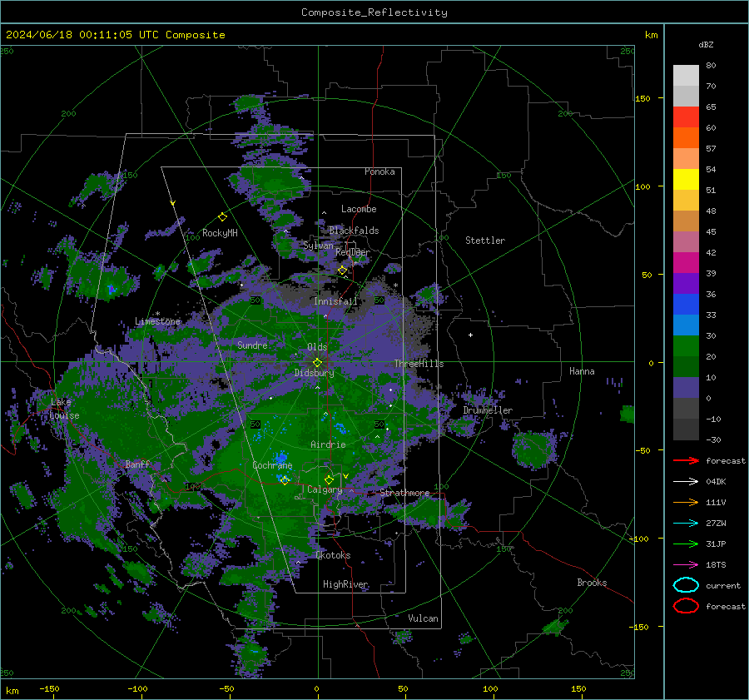The image size is (749, 700).
Task: Click the dBZ legend heading
Action: coord(706,44)
